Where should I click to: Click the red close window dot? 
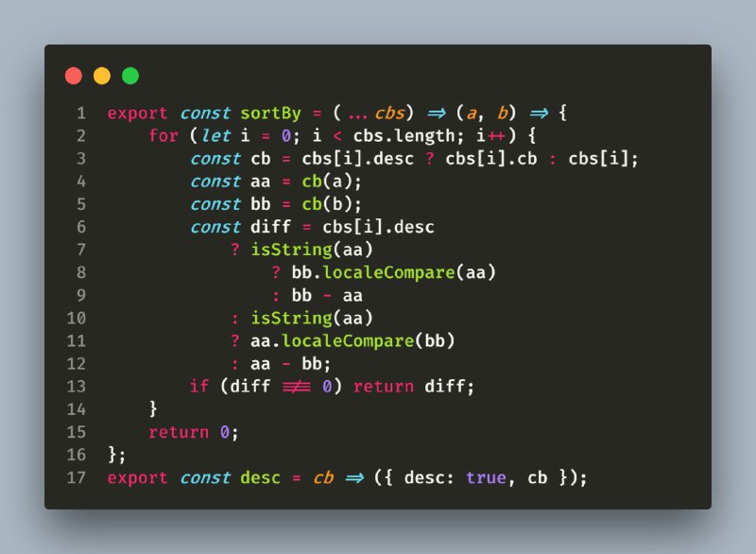coord(74,76)
